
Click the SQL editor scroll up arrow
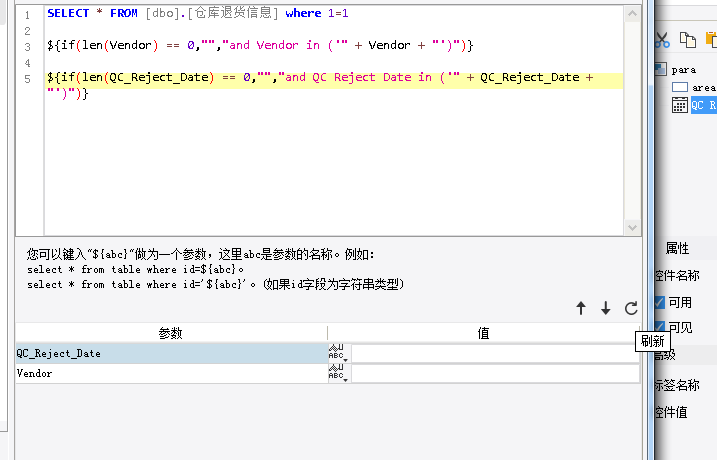[x=632, y=14]
